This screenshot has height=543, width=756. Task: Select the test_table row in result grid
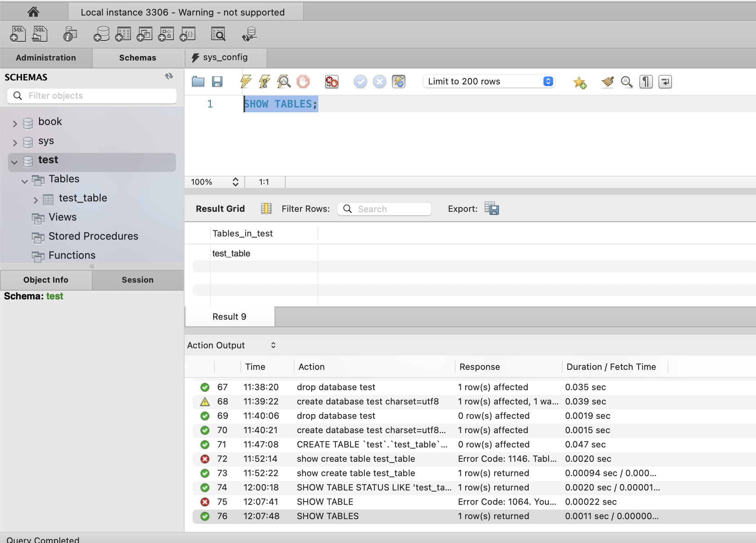click(231, 254)
